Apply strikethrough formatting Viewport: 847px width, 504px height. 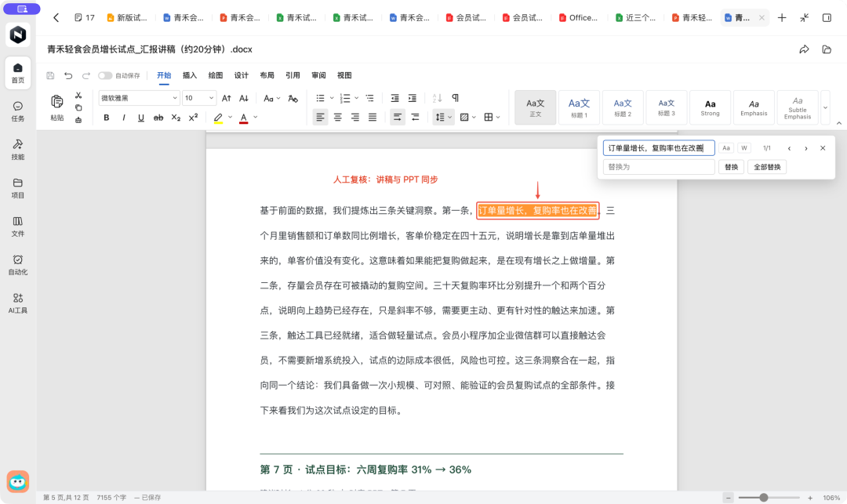coord(158,118)
